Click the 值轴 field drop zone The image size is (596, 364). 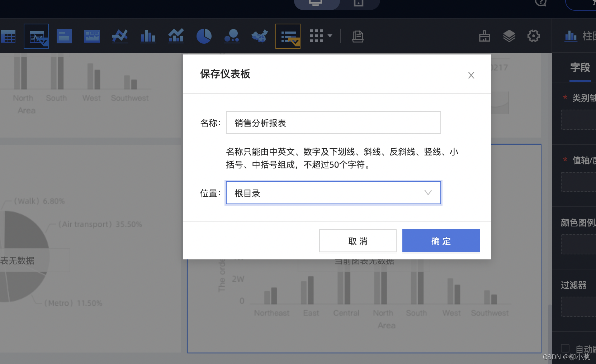click(578, 182)
